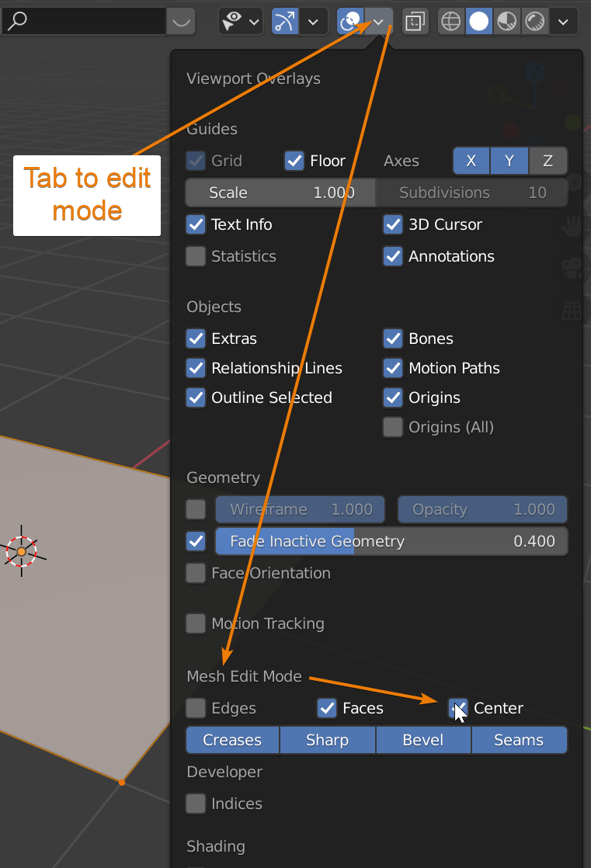Enable the Indices checkbox under Developer
Viewport: 591px width, 868px height.
[x=196, y=804]
